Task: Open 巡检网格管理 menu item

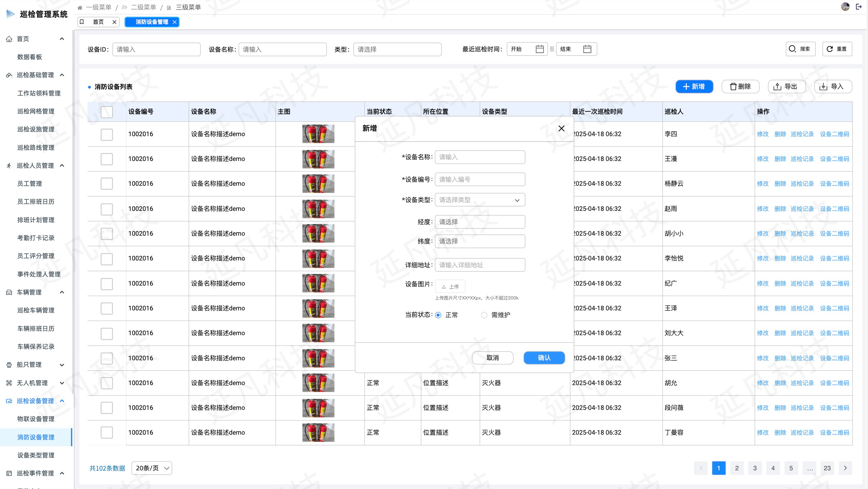Action: (36, 111)
